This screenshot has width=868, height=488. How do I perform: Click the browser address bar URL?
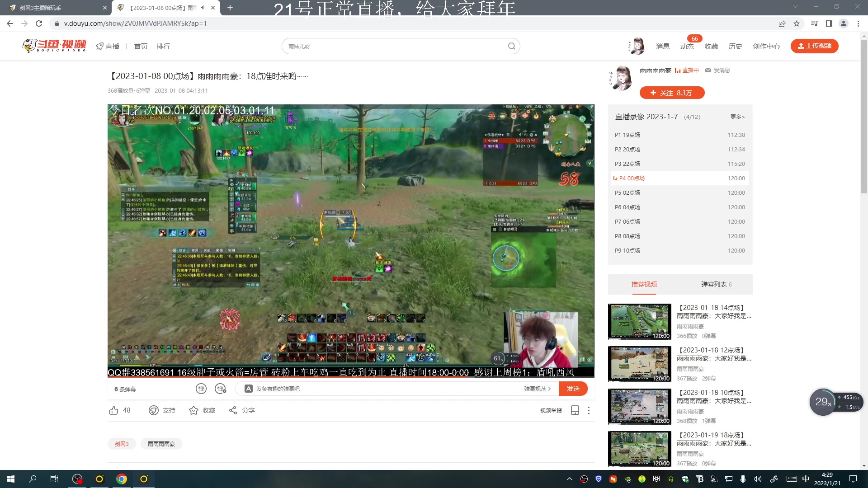135,23
